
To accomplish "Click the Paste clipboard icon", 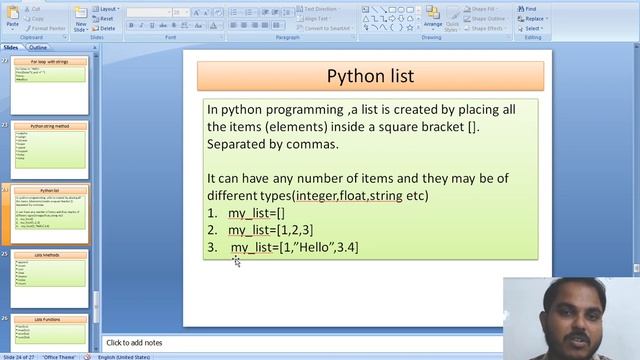I will pos(13,13).
